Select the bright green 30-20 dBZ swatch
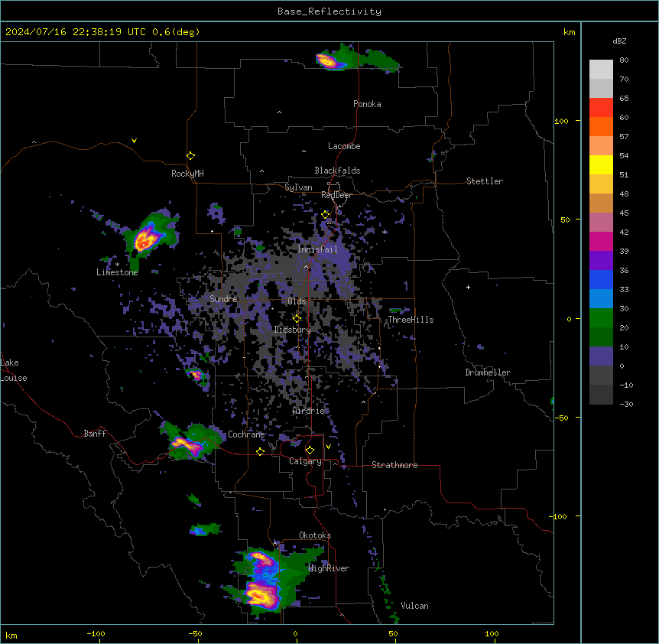The width and height of the screenshot is (659, 644). [x=601, y=318]
